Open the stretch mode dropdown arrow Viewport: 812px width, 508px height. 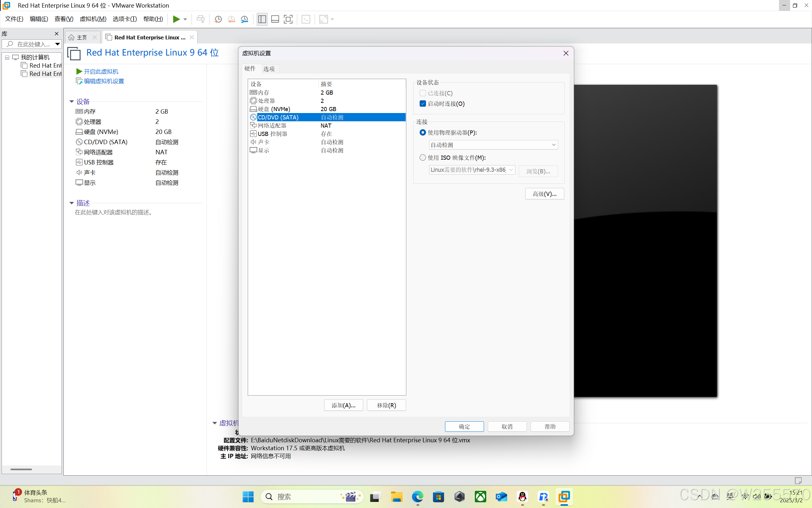pos(332,19)
